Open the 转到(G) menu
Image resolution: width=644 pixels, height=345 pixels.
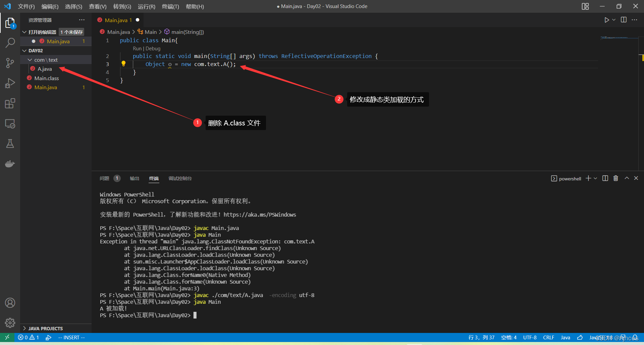(122, 6)
